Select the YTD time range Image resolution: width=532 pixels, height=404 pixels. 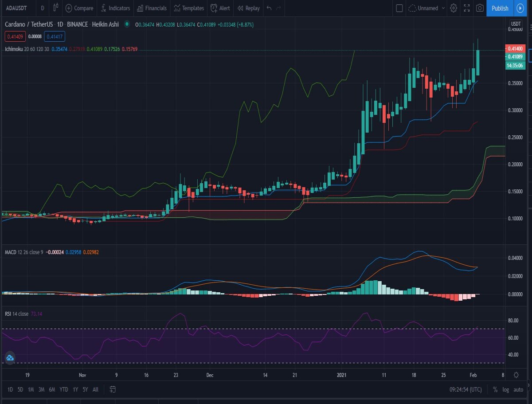[64, 390]
